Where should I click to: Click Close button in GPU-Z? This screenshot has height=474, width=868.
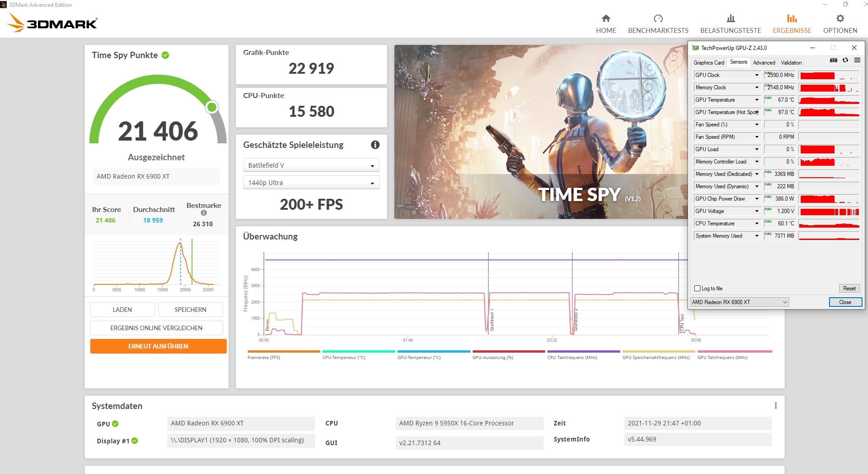pos(845,302)
